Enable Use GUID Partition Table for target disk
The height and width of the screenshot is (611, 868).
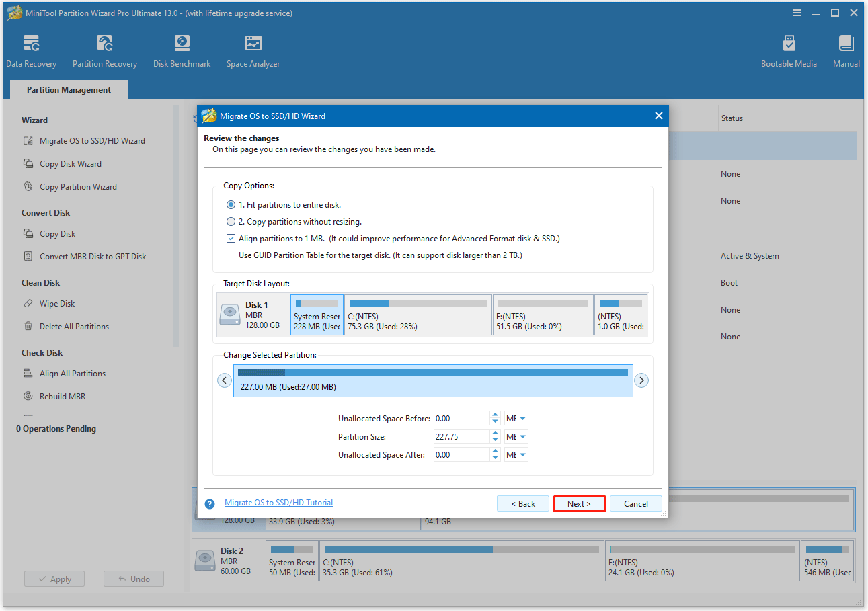pyautogui.click(x=231, y=255)
